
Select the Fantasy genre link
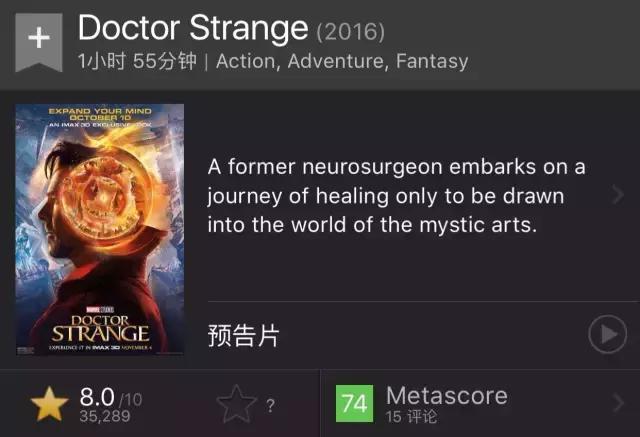[x=431, y=62]
